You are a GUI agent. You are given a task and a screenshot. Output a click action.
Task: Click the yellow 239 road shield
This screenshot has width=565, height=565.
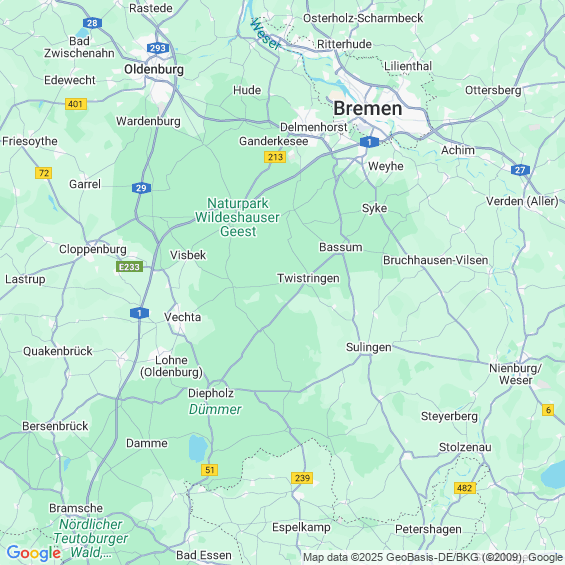click(302, 478)
